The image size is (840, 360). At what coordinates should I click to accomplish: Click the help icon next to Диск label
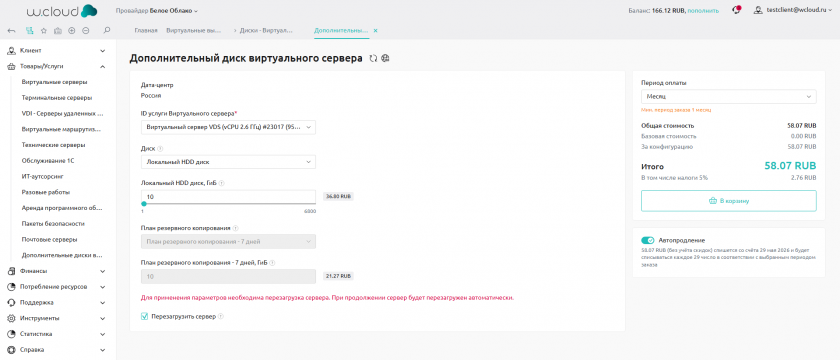click(160, 148)
